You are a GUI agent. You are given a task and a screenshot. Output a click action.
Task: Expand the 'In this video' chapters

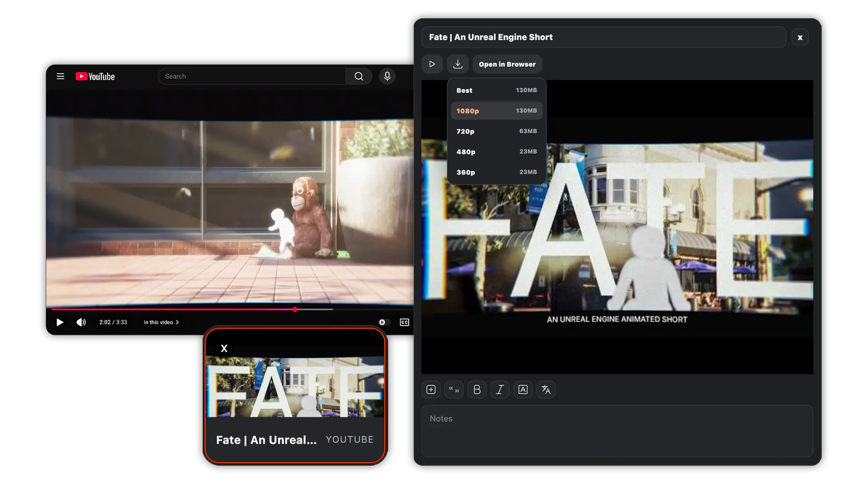pyautogui.click(x=161, y=323)
